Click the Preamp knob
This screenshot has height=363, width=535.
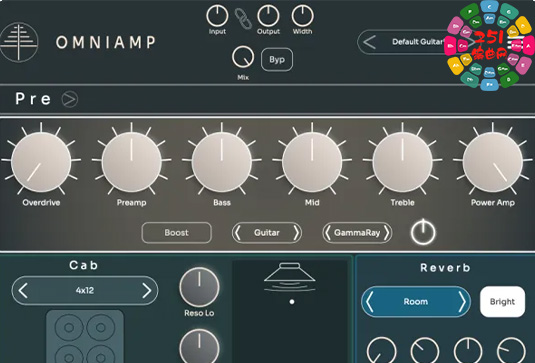131,162
